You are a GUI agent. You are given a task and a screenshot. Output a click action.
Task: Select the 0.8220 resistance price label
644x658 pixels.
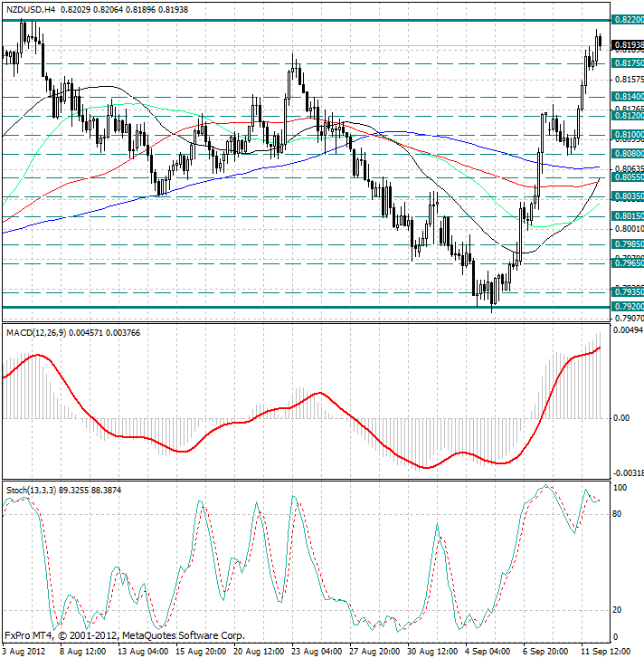point(628,20)
